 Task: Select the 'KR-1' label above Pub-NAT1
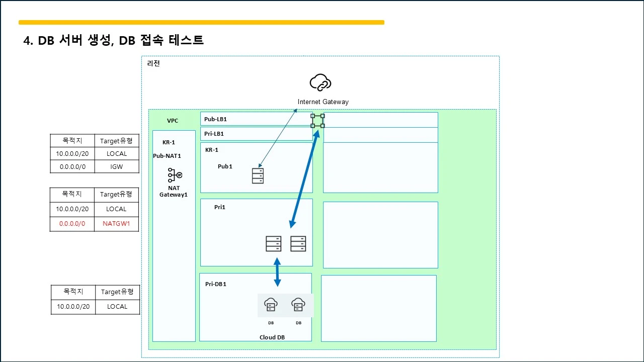169,142
